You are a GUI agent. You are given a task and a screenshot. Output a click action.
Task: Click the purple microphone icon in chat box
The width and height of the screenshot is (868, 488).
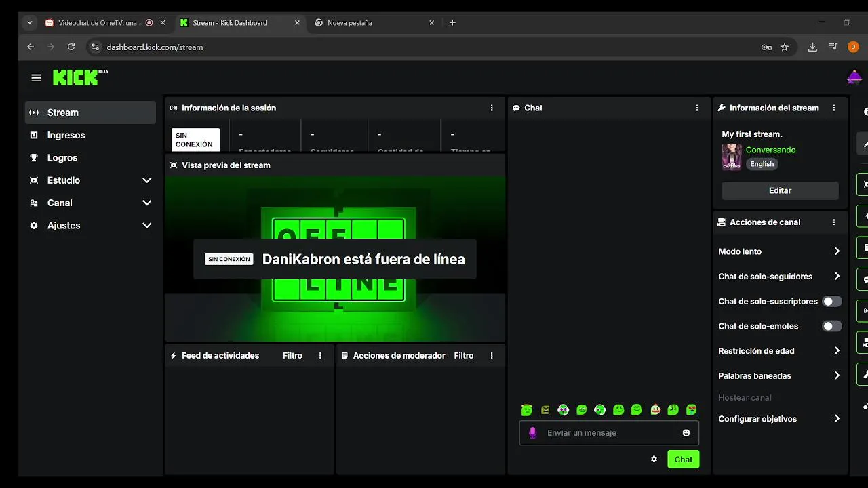pos(533,432)
